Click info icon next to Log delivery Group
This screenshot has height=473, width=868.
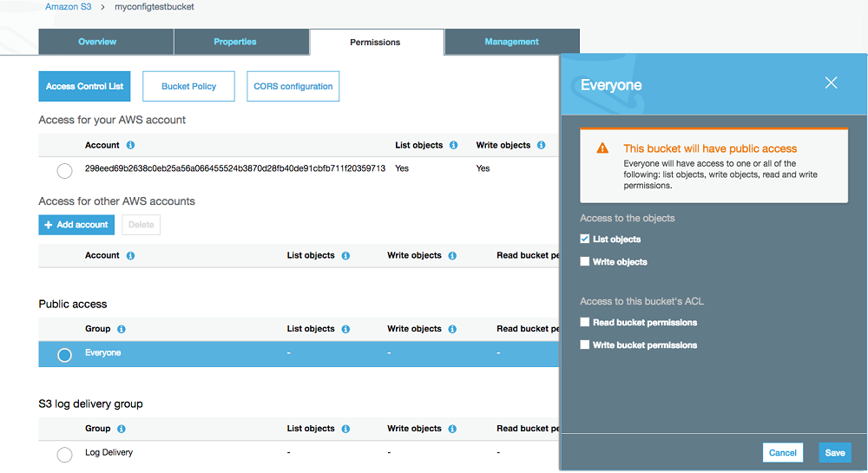coord(121,429)
